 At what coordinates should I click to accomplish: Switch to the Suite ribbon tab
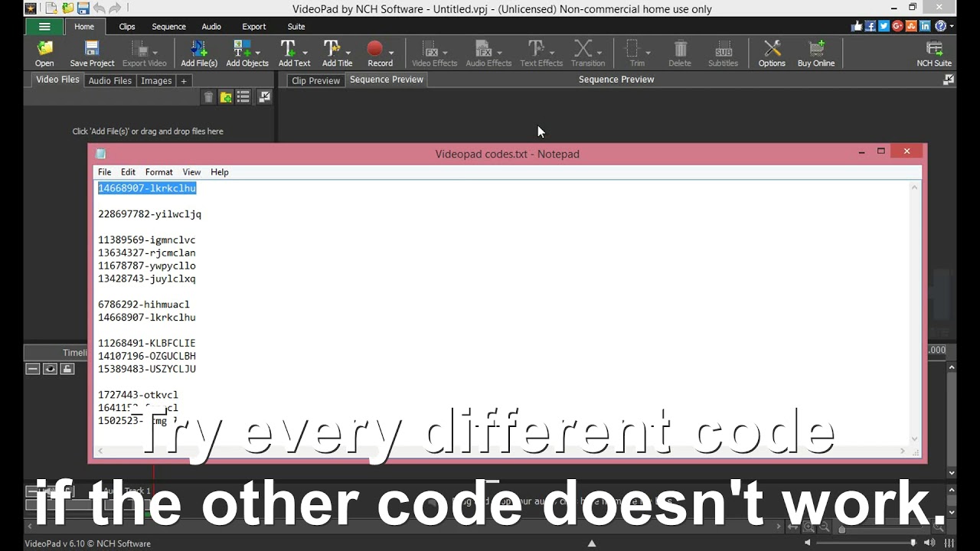click(x=296, y=26)
